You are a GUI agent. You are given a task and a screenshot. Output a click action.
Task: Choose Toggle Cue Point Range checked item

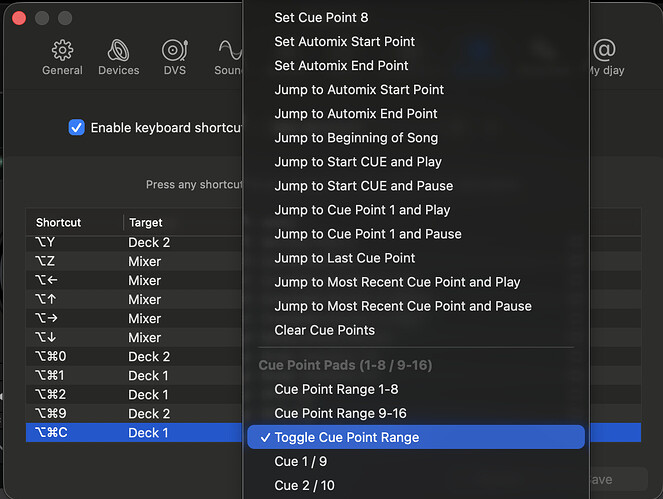[416, 437]
